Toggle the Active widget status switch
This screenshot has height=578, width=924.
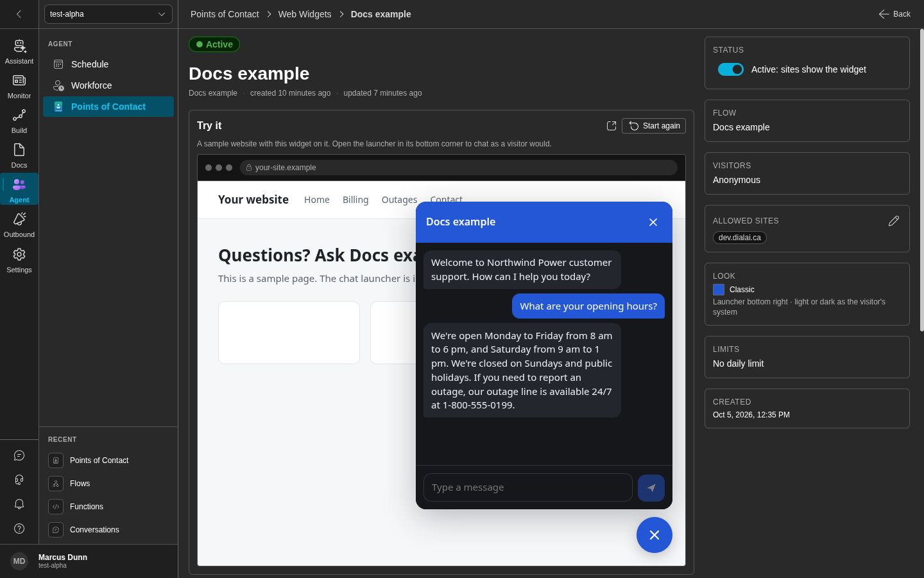tap(731, 69)
